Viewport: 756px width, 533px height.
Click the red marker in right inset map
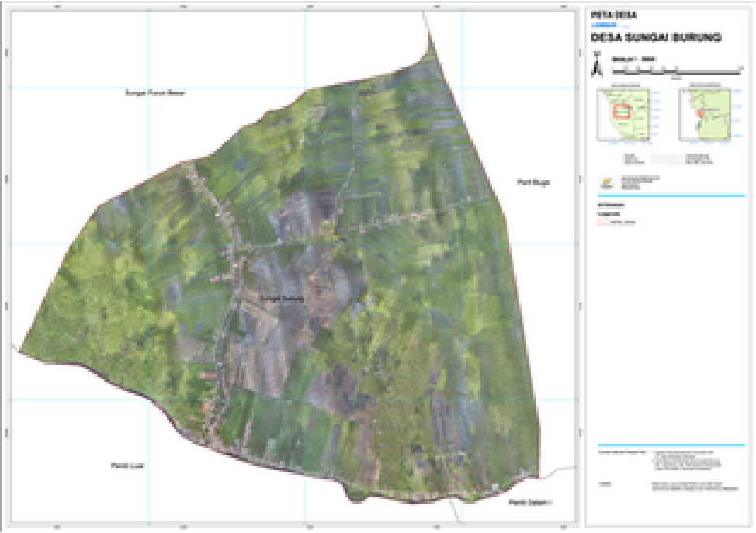[x=699, y=113]
